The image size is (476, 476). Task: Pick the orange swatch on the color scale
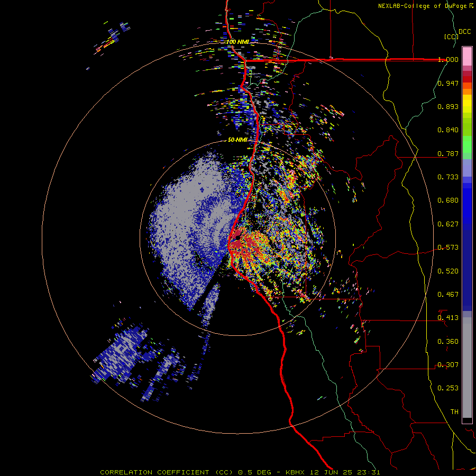click(467, 91)
